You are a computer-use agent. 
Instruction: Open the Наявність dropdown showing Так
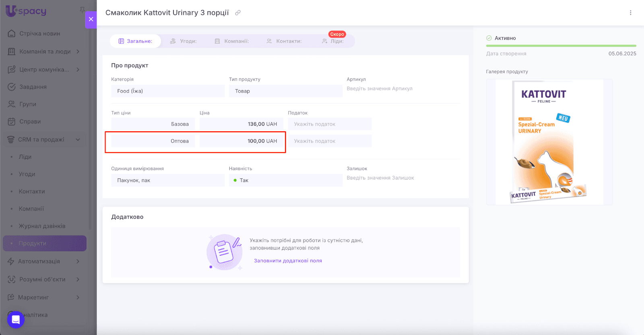(285, 180)
